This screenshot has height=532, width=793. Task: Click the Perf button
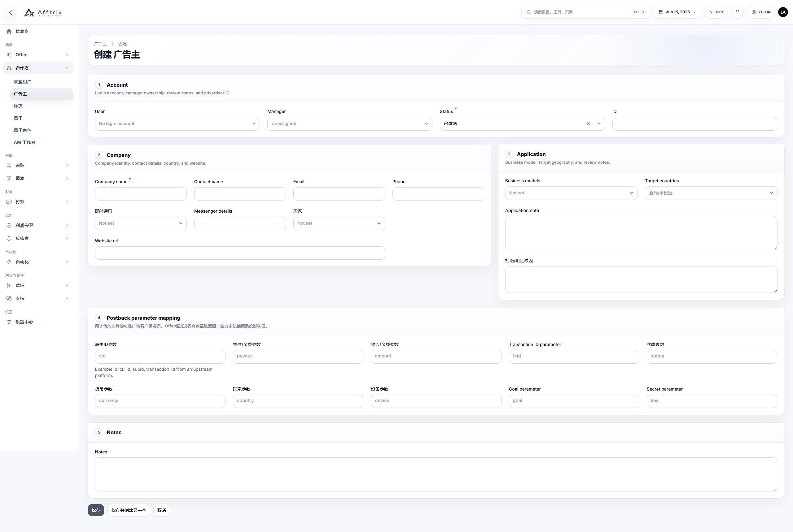pyautogui.click(x=716, y=12)
